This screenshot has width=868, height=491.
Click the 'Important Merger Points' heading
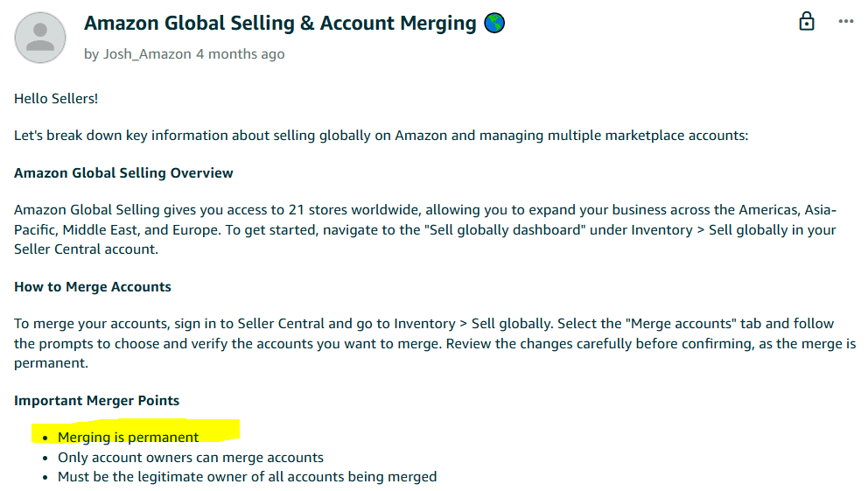pyautogui.click(x=97, y=401)
